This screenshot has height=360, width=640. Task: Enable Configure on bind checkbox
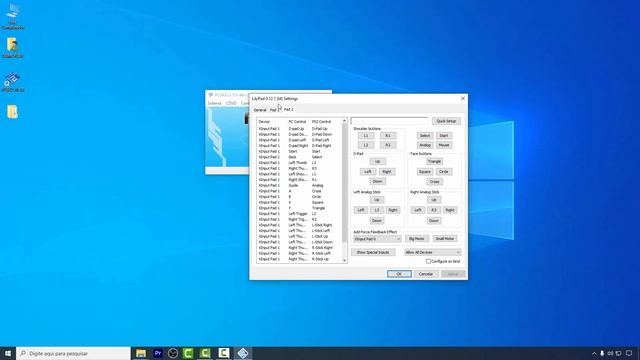428,261
